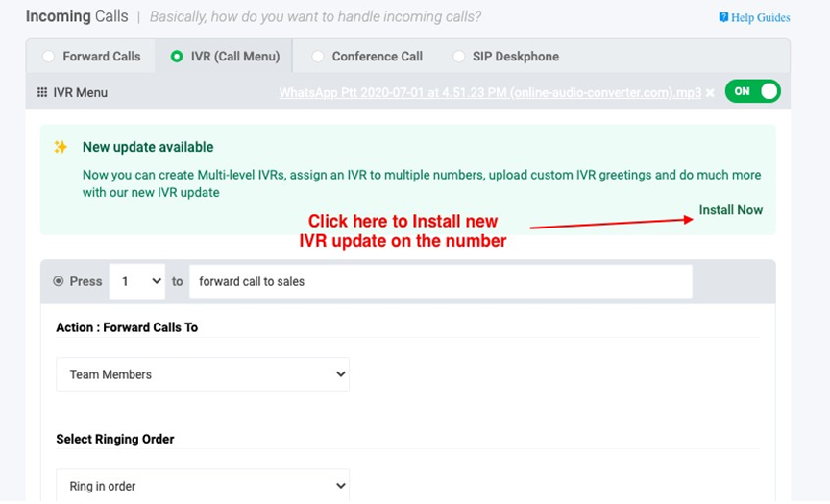Open the Help Guides link

pyautogui.click(x=760, y=17)
